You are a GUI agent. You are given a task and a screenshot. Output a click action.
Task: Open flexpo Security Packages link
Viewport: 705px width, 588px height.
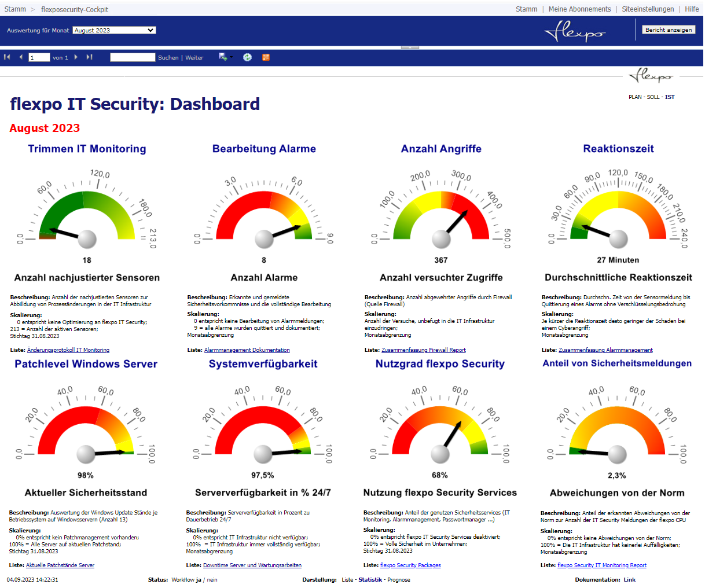pos(410,565)
